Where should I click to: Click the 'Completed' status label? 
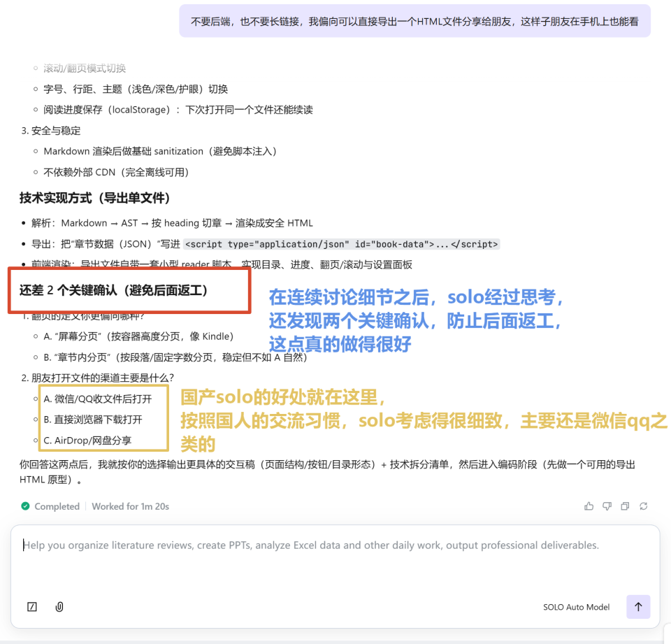click(x=56, y=506)
